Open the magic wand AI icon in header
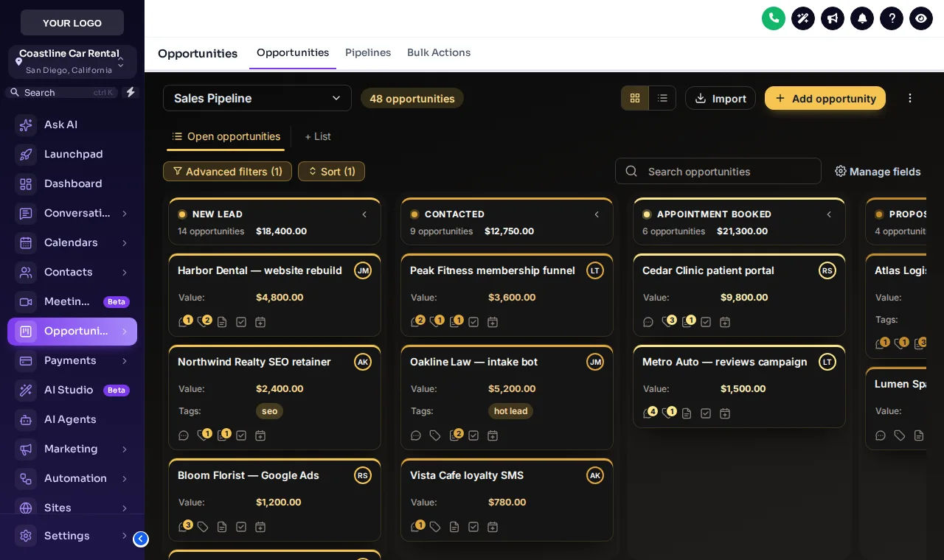The height and width of the screenshot is (560, 944). [803, 18]
